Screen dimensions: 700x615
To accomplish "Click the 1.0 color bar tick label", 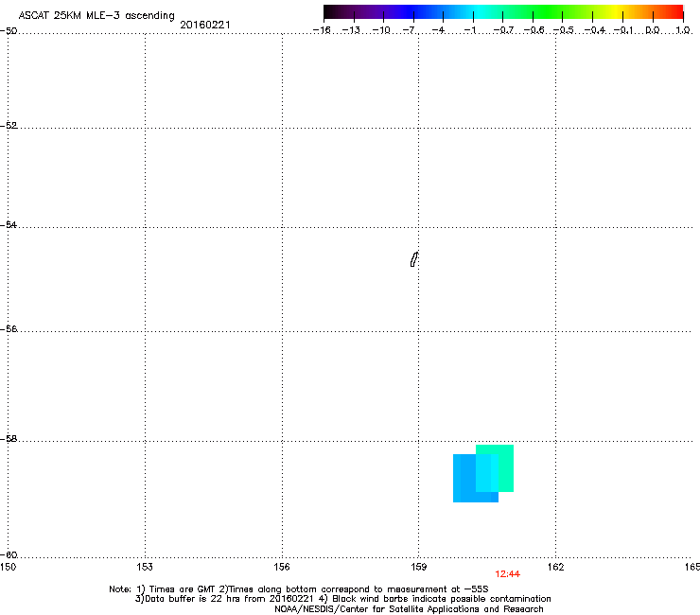I will point(683,30).
